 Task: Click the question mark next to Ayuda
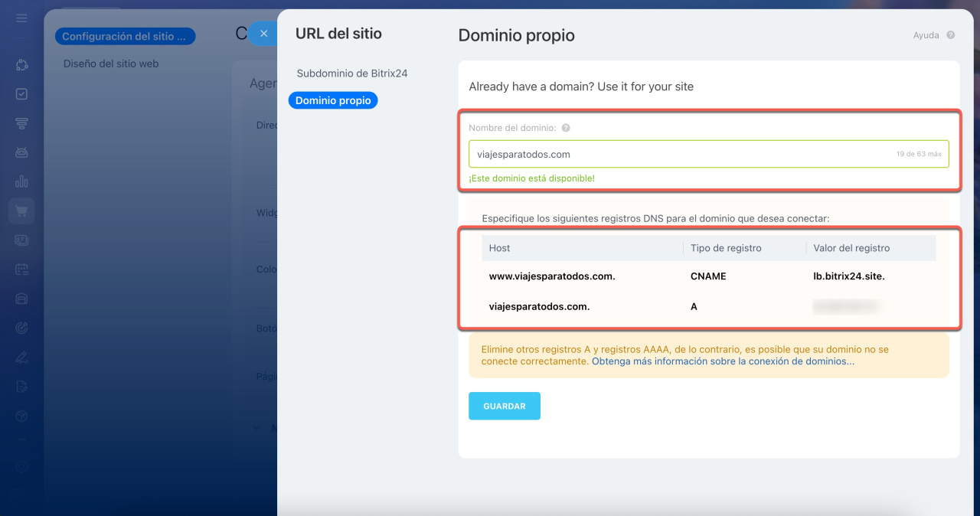pyautogui.click(x=951, y=35)
